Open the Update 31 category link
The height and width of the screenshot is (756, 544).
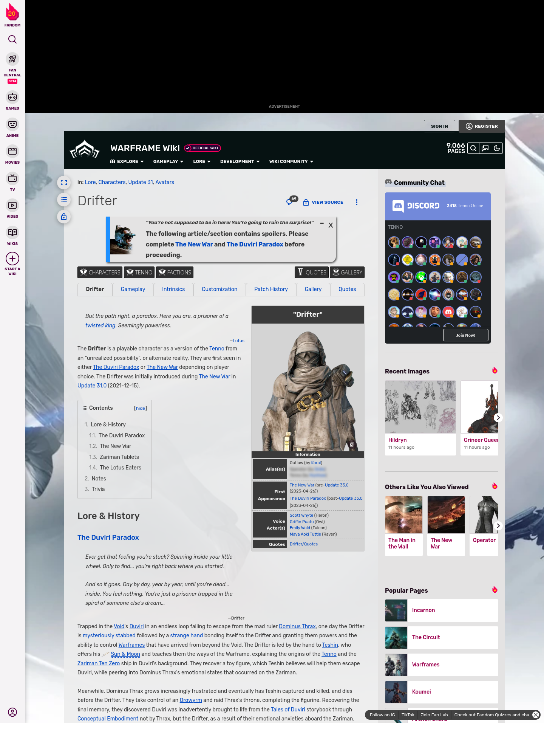(141, 182)
